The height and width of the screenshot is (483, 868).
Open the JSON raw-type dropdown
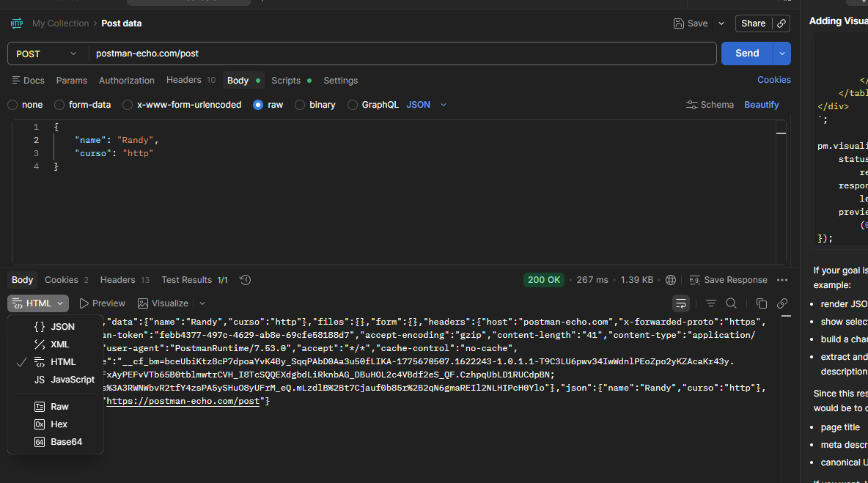click(426, 105)
